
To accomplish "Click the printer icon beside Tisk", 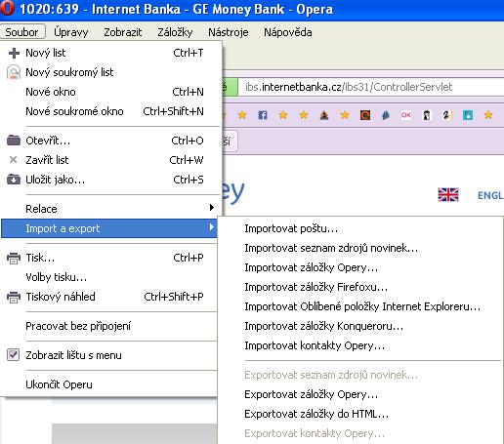I will pos(14,258).
